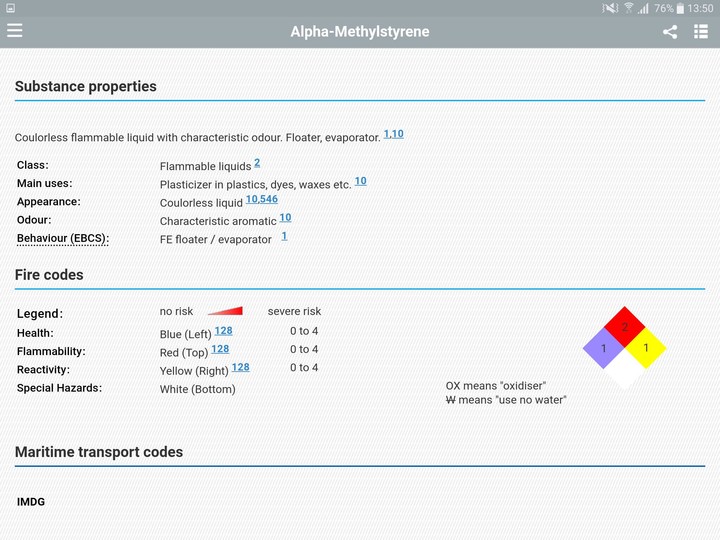720x540 pixels.
Task: Open reference 10 after Characteristic aromatic
Action: pyautogui.click(x=285, y=217)
